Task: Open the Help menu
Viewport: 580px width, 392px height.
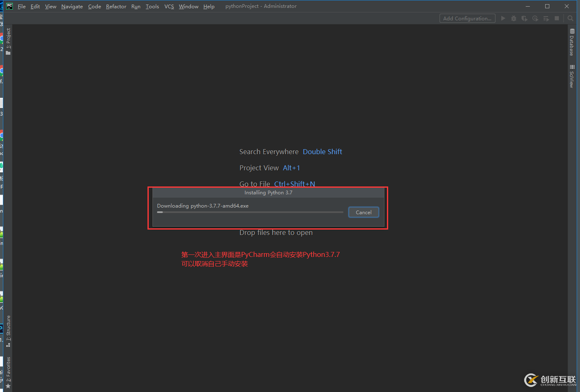Action: (209, 6)
